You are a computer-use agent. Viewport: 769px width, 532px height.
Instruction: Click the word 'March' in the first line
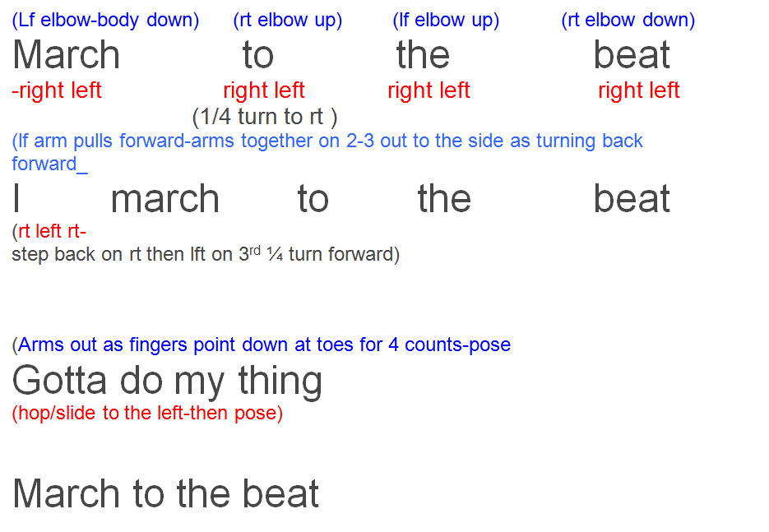click(x=67, y=54)
